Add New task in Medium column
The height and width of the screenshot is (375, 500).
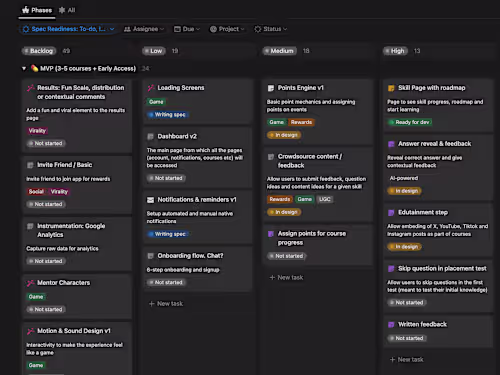tap(286, 278)
